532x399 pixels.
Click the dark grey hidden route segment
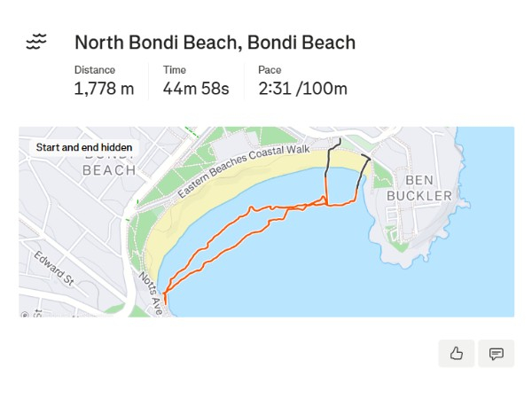(x=328, y=160)
